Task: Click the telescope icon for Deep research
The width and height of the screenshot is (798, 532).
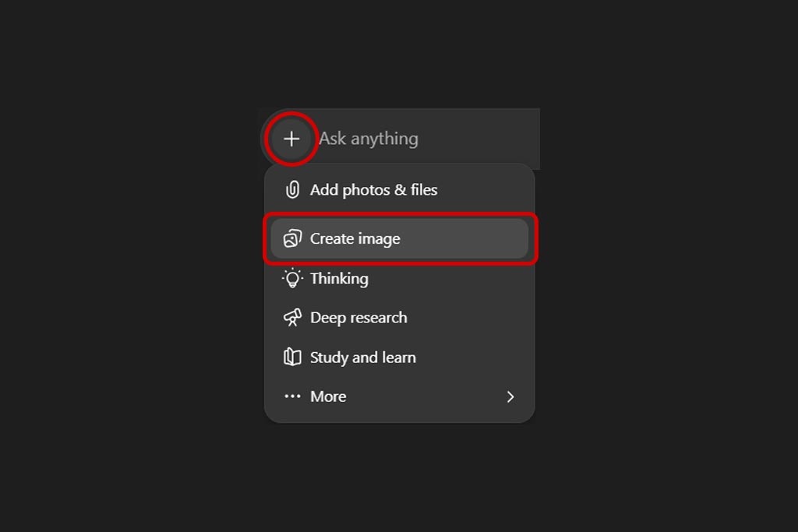Action: tap(292, 318)
